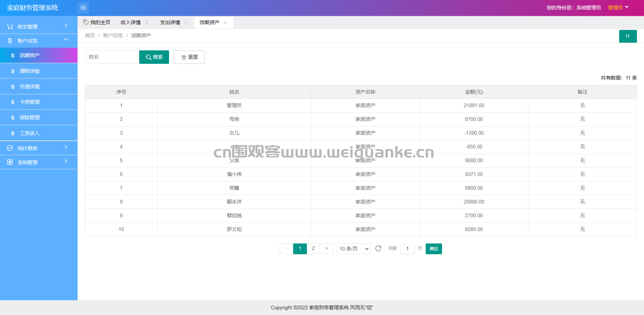Go to the previous page arrow
The width and height of the screenshot is (644, 315).
pyautogui.click(x=287, y=249)
